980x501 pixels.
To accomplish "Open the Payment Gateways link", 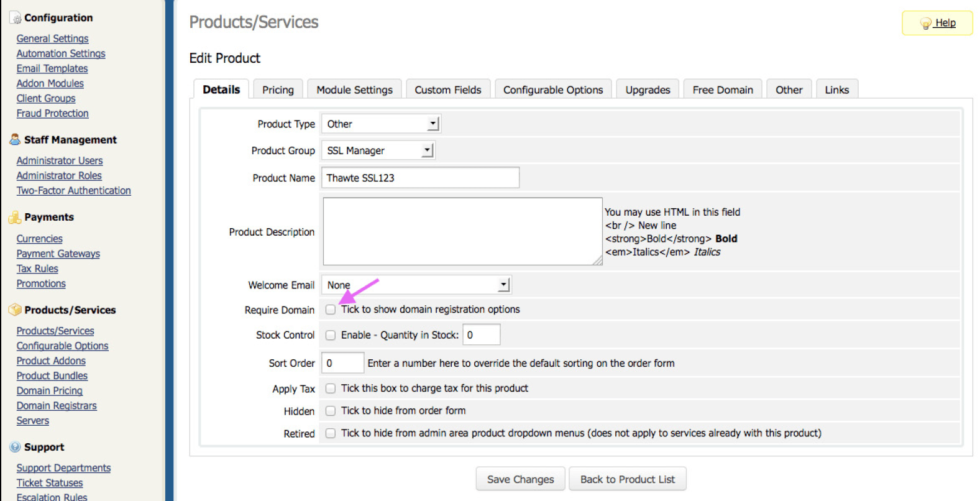I will (58, 254).
